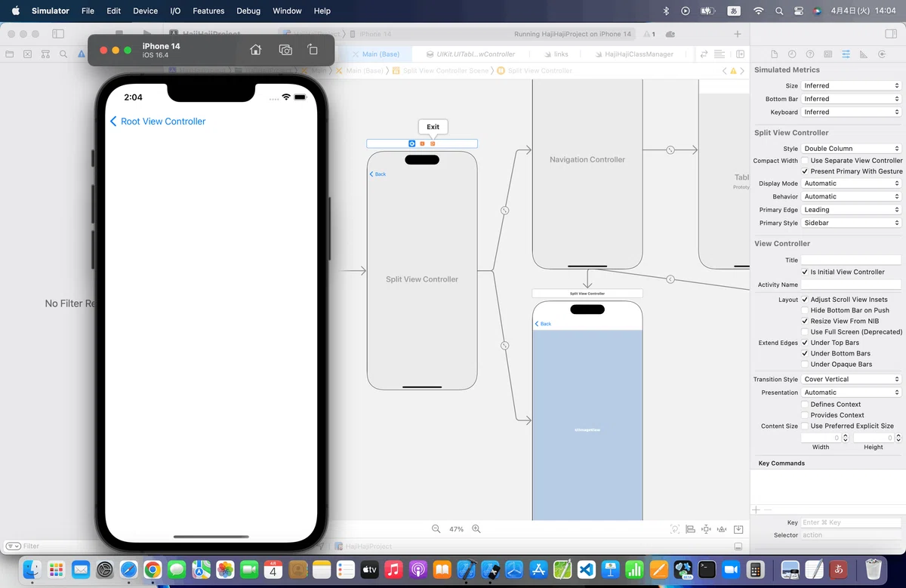Open the Size dropdown under Simulated Metrics

(x=851, y=86)
